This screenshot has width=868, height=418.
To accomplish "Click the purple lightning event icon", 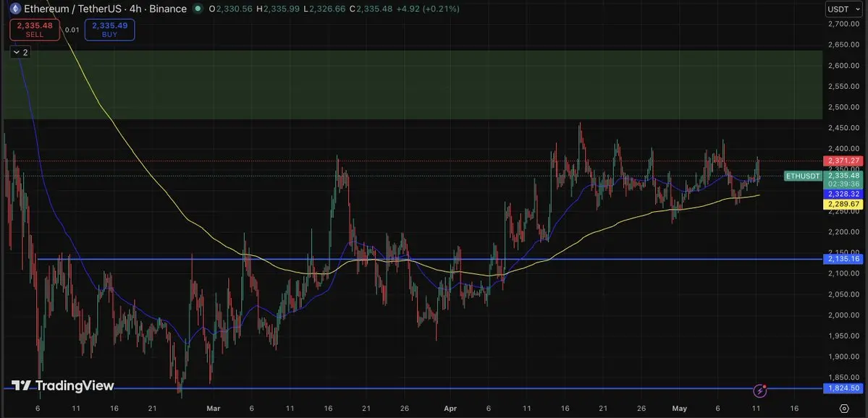I will [x=761, y=391].
